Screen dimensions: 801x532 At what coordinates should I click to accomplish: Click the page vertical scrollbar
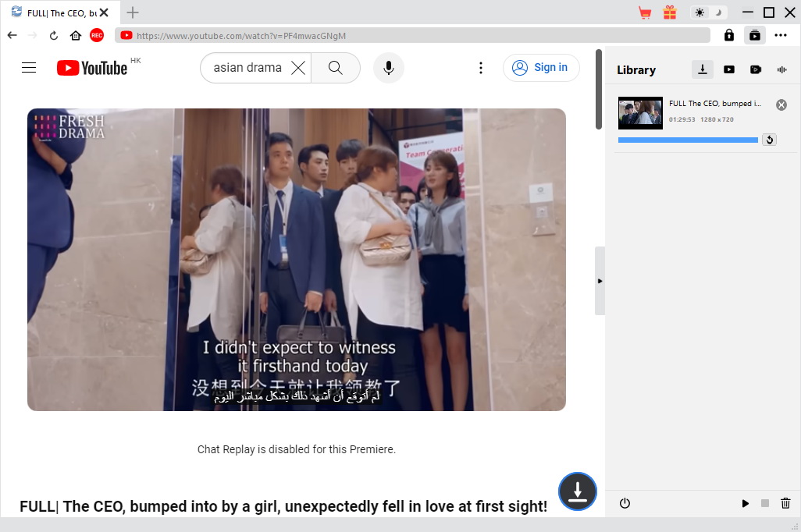(599, 90)
